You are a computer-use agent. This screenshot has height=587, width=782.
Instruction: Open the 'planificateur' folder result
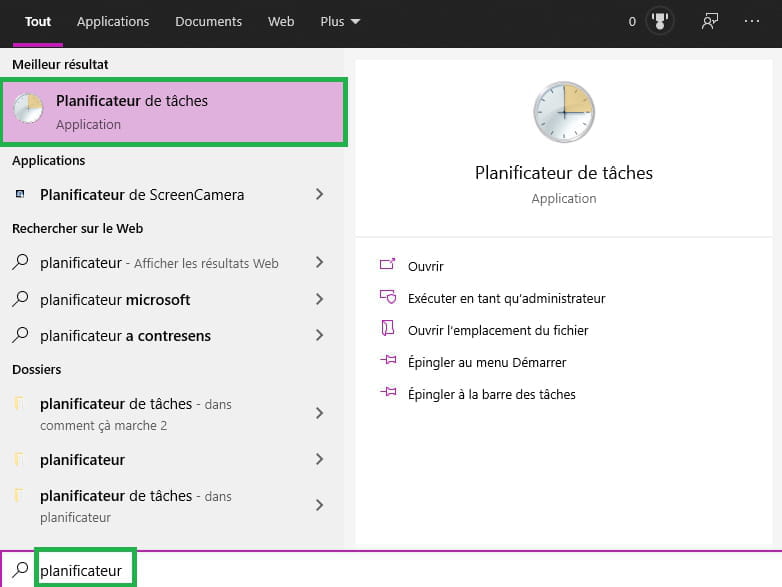tap(172, 459)
